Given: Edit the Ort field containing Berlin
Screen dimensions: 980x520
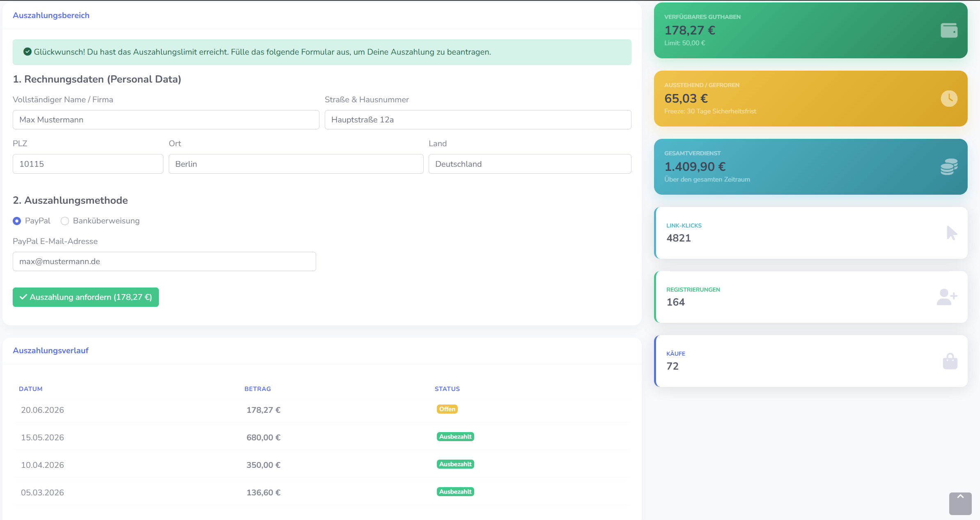Looking at the screenshot, I should point(296,164).
